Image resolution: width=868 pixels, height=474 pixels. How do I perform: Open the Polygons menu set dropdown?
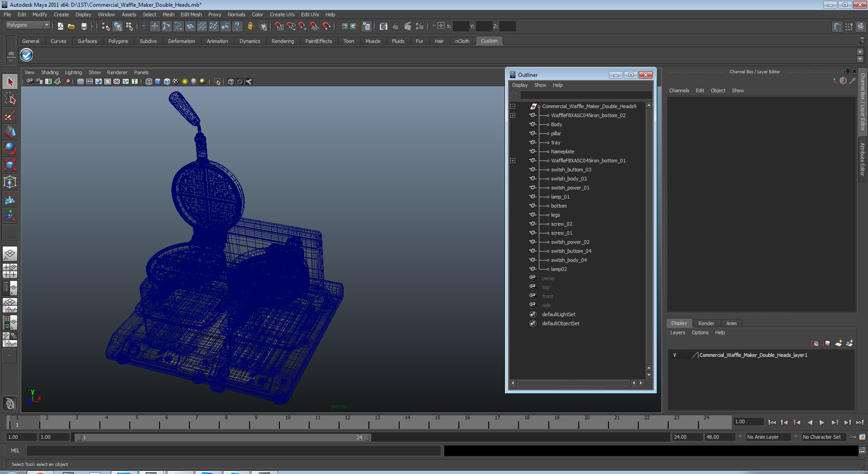tap(27, 25)
